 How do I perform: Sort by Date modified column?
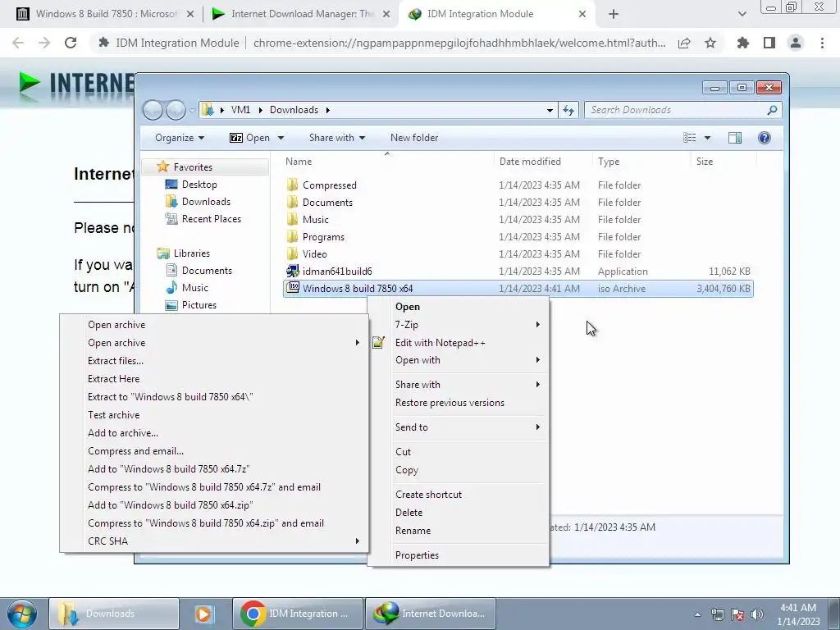[543, 162]
